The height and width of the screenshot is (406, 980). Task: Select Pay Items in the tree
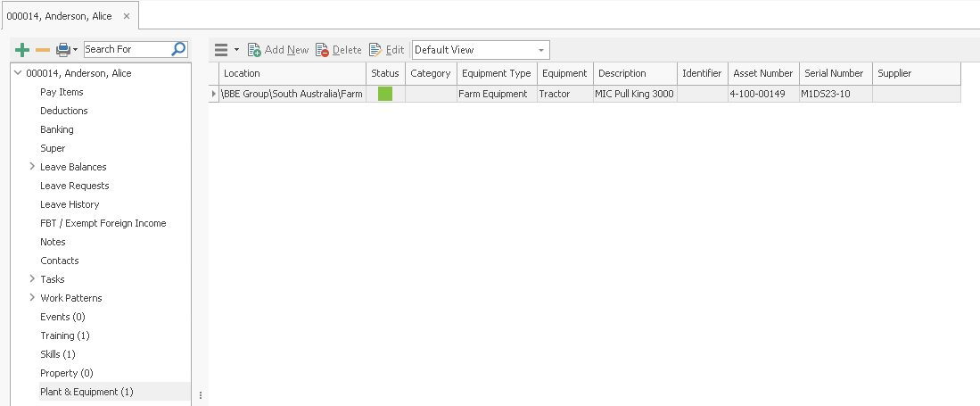click(62, 92)
